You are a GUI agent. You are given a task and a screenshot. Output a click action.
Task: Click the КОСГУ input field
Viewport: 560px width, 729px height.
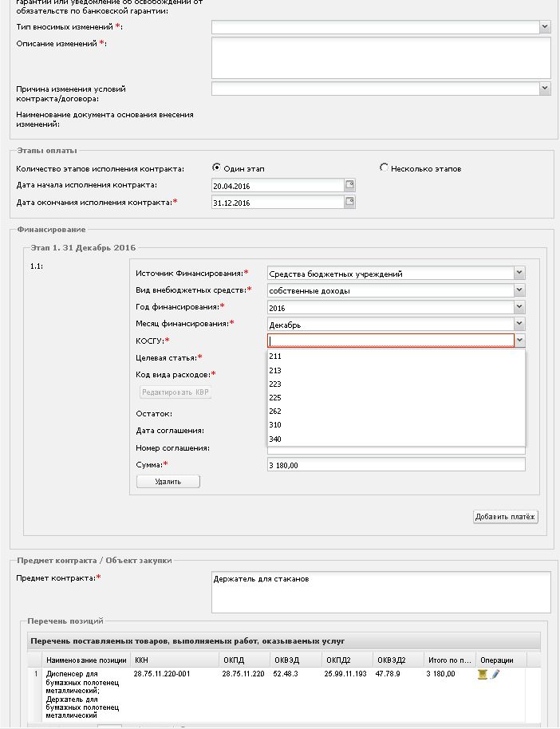pos(391,341)
